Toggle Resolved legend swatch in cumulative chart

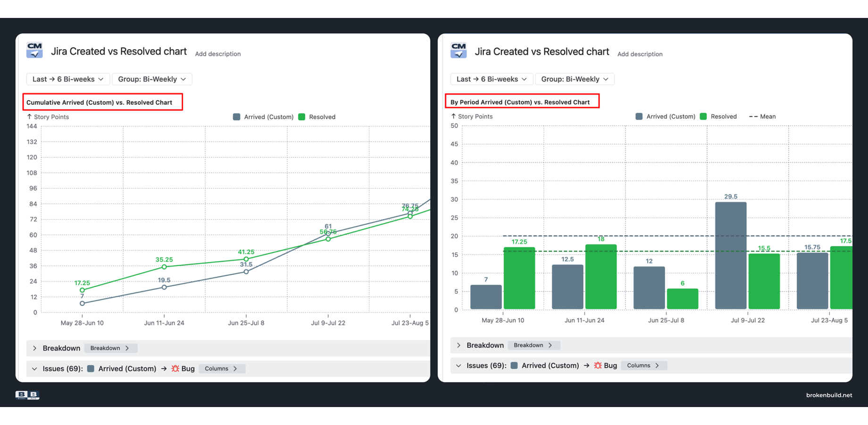pyautogui.click(x=302, y=117)
